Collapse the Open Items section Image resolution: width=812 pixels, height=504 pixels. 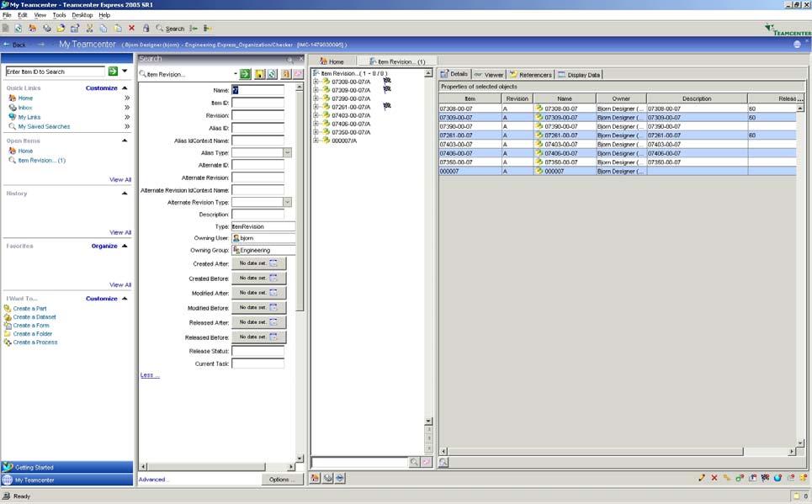[x=125, y=141]
